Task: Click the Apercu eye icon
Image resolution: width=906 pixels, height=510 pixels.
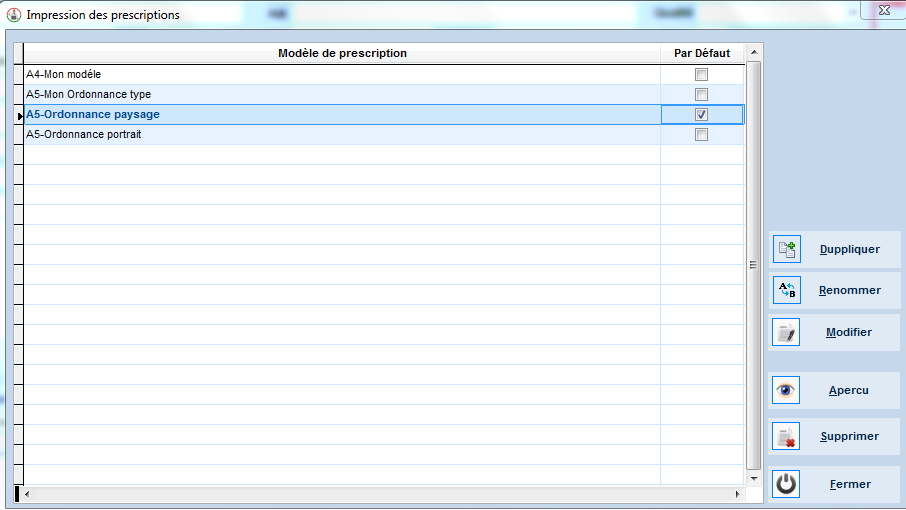Action: point(787,391)
